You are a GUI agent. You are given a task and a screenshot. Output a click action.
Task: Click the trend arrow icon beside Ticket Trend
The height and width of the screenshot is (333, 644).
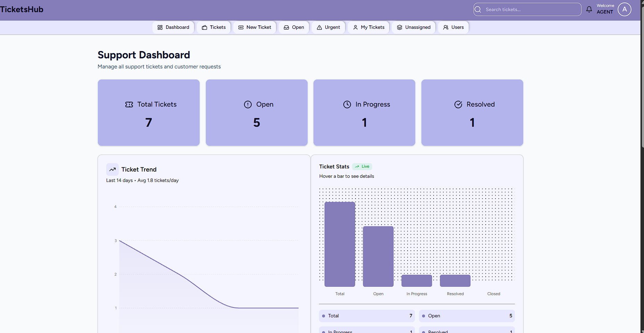[x=112, y=169]
